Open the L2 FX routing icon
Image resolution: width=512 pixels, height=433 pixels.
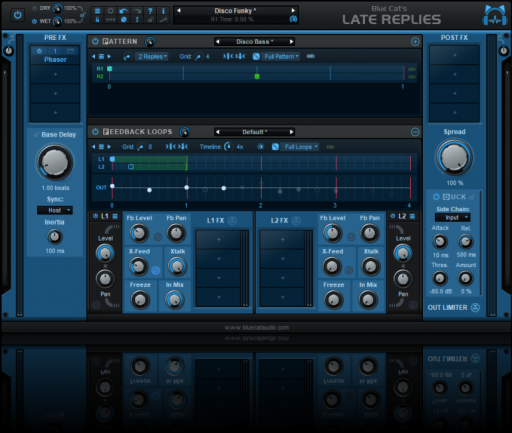(296, 220)
